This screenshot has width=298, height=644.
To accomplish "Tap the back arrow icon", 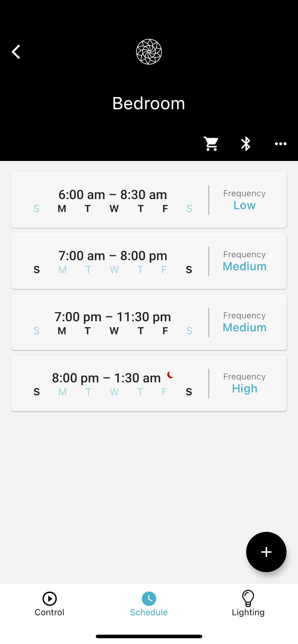I will pyautogui.click(x=16, y=52).
